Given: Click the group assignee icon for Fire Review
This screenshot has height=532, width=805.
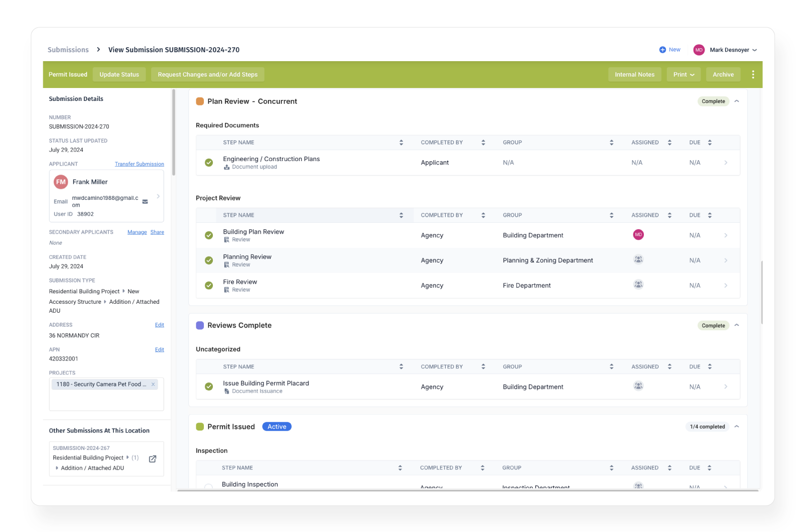Looking at the screenshot, I should click(638, 285).
